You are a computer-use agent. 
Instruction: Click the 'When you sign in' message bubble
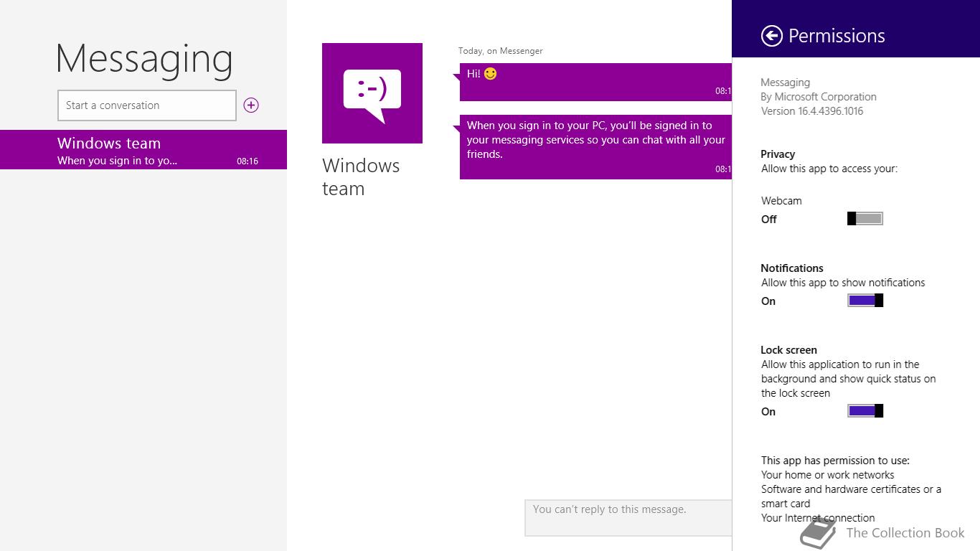coord(595,147)
